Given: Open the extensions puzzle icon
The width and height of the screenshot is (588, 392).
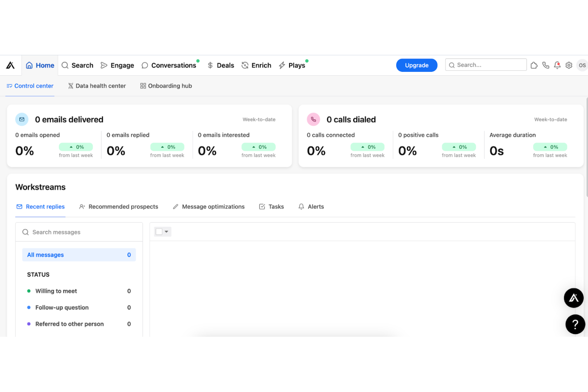Looking at the screenshot, I should point(534,65).
